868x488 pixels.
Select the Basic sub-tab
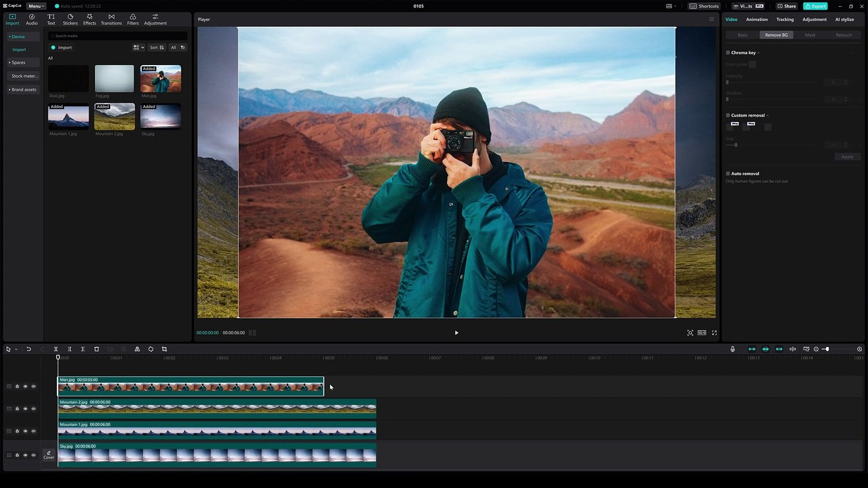pyautogui.click(x=743, y=35)
